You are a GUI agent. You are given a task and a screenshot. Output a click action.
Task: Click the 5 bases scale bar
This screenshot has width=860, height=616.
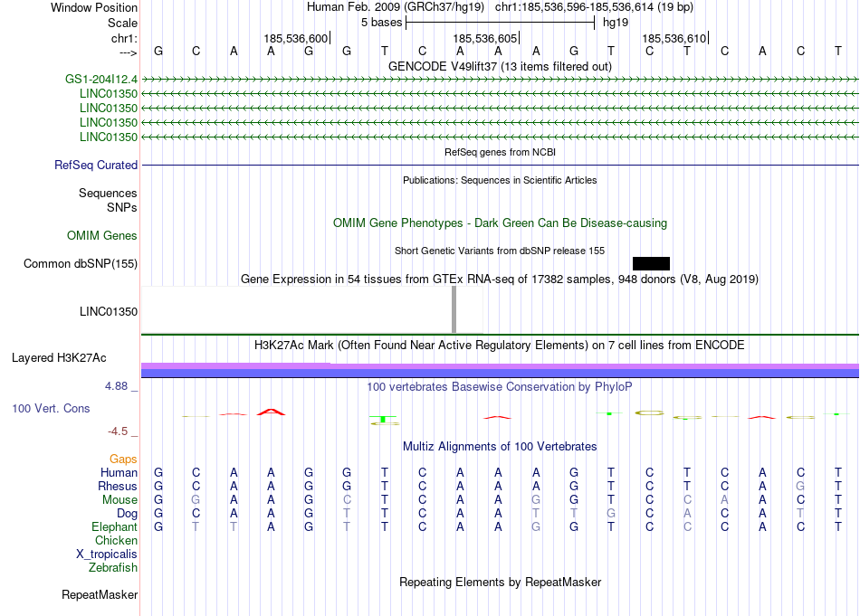(500, 23)
